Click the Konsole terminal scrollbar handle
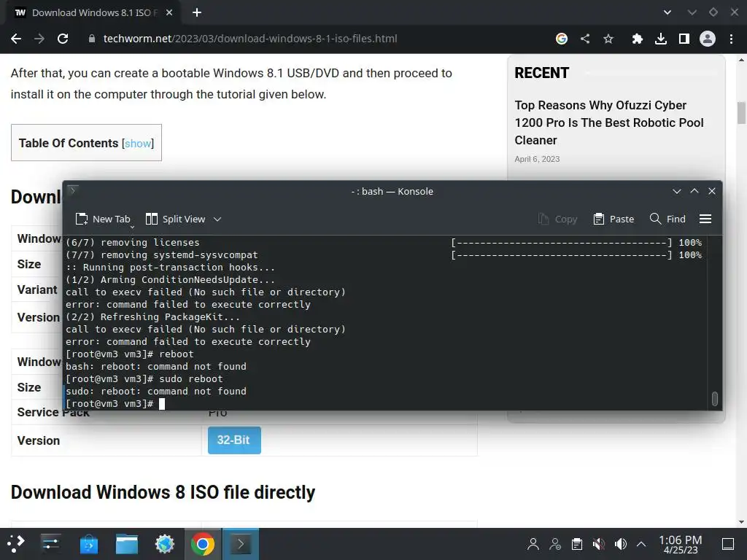This screenshot has height=560, width=747. click(714, 399)
